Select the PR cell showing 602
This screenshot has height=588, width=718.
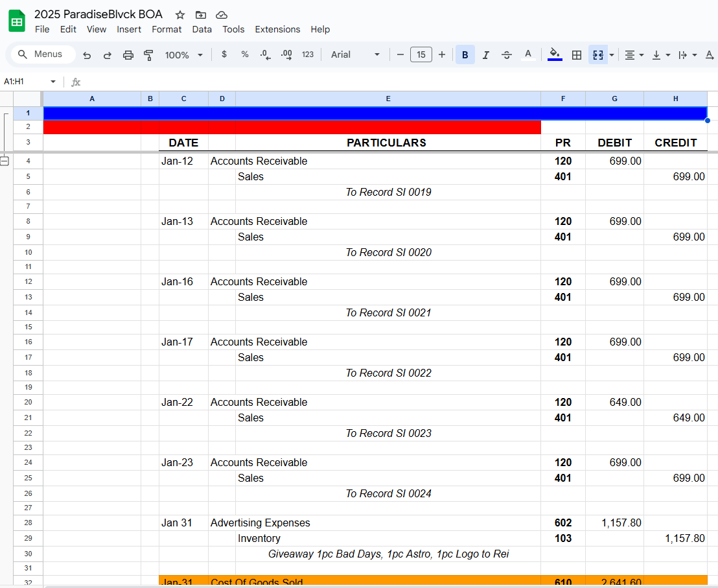click(x=562, y=523)
